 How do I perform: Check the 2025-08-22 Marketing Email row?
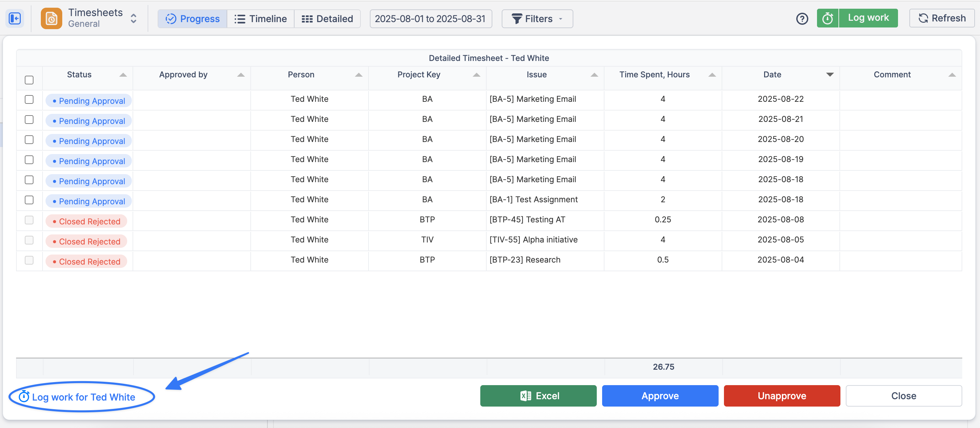29,99
